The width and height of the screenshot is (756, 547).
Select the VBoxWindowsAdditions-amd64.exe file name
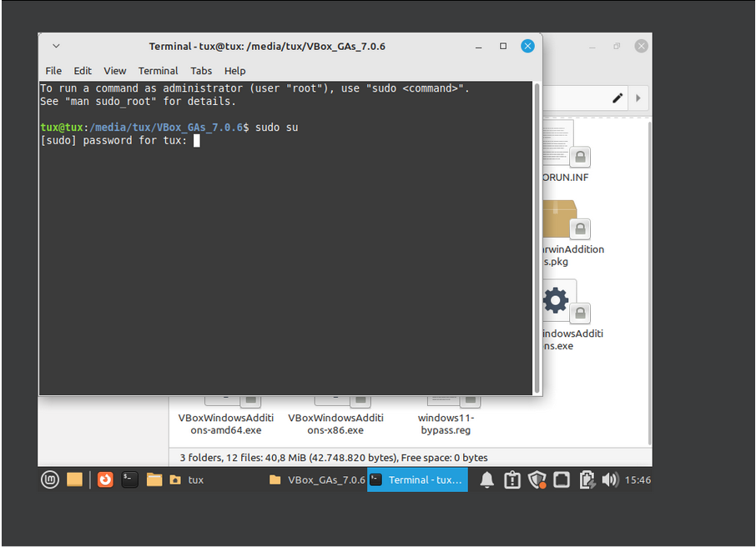(226, 424)
